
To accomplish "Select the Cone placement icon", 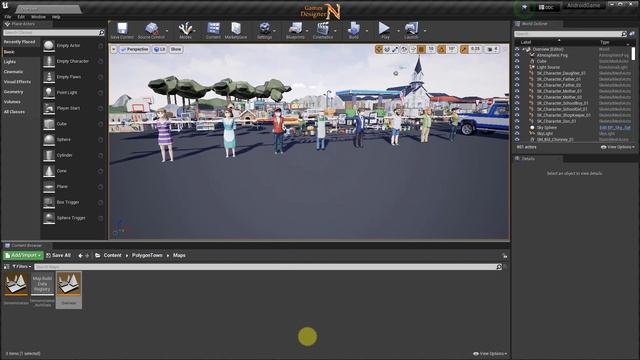I will (x=49, y=171).
